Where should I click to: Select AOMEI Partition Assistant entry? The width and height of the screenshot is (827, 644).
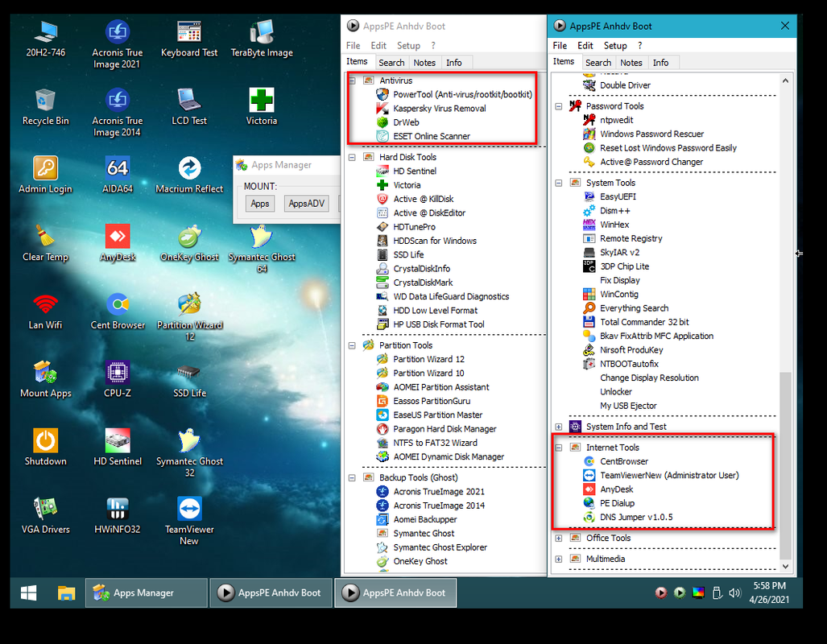tap(441, 387)
